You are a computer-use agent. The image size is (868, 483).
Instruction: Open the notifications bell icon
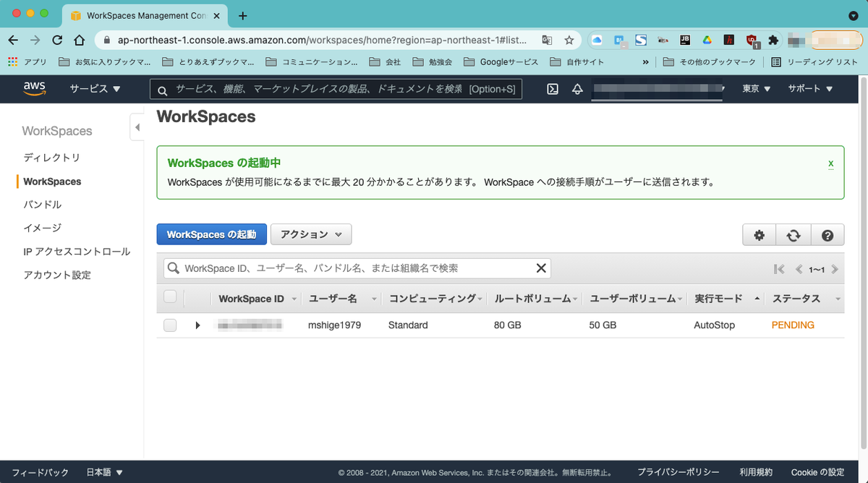click(x=576, y=88)
